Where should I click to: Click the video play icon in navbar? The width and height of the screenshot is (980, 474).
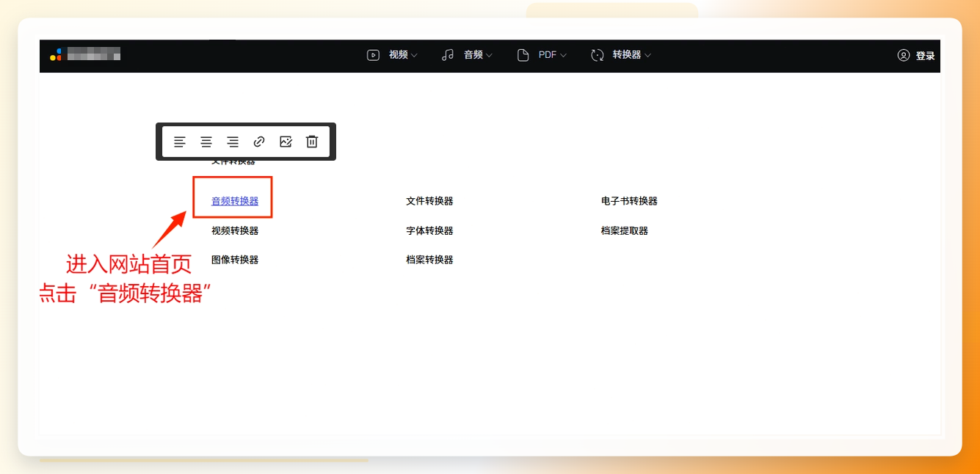point(373,55)
